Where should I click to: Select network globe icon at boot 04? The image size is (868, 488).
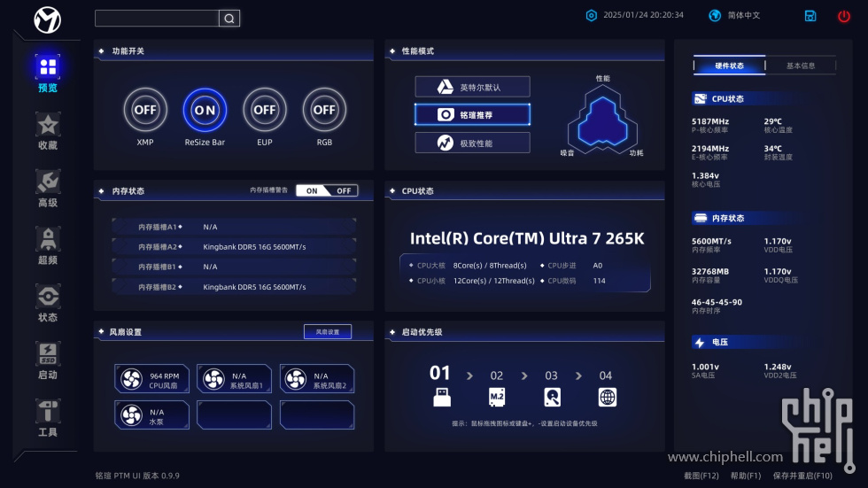[608, 397]
